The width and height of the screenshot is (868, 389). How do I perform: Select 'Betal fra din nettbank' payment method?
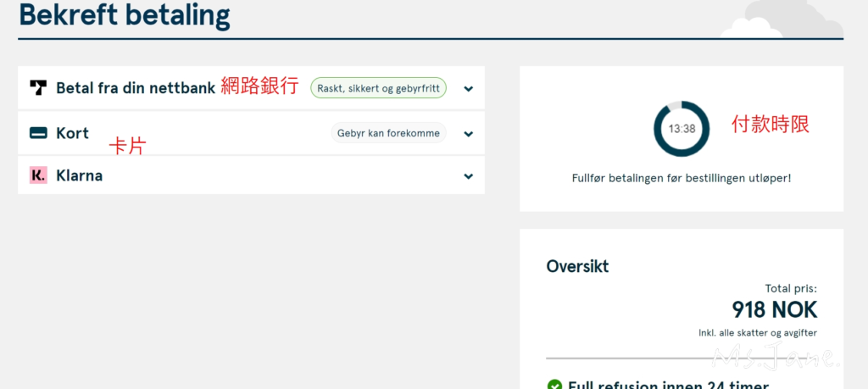pyautogui.click(x=135, y=87)
